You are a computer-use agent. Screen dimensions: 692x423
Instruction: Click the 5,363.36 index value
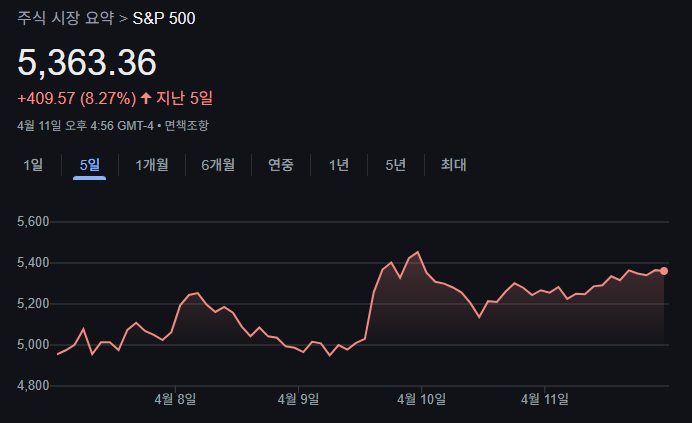coord(87,62)
